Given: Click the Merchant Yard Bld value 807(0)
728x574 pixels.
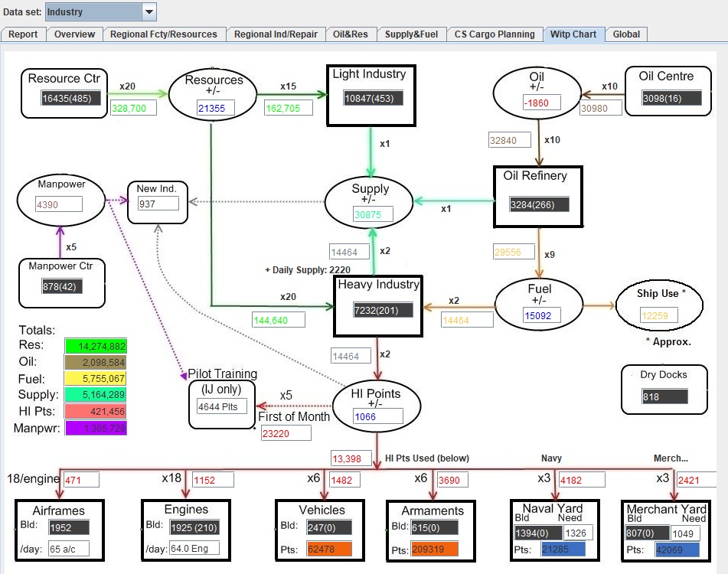Looking at the screenshot, I should (x=647, y=533).
